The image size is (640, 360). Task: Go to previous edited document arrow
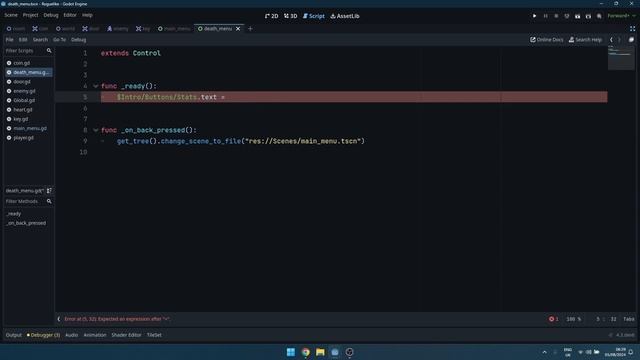coord(611,40)
